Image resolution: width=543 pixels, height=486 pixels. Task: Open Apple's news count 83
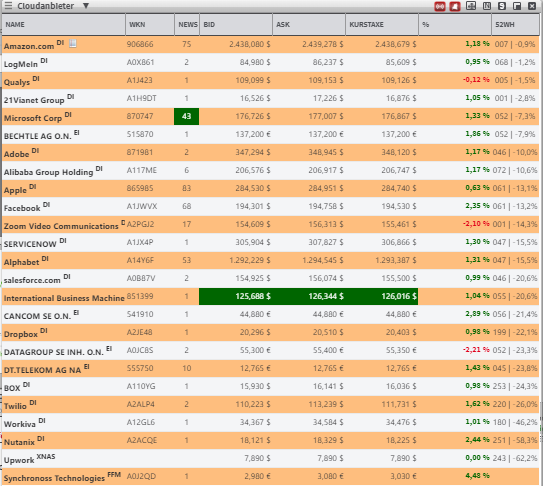[x=186, y=188]
